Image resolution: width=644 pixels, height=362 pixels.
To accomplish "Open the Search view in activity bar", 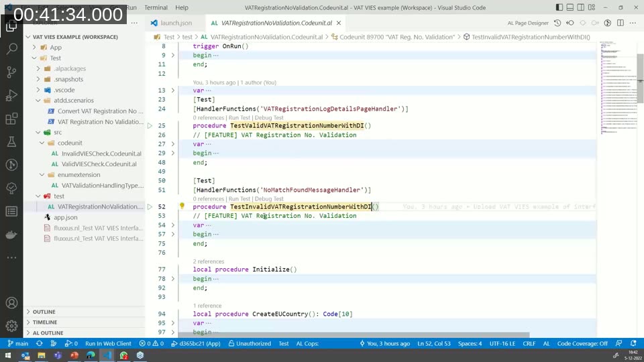I will click(11, 49).
